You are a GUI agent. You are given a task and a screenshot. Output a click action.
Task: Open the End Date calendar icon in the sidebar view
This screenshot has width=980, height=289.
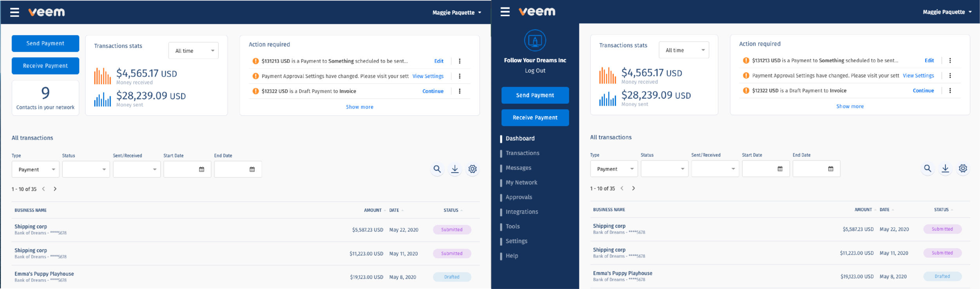pyautogui.click(x=831, y=169)
